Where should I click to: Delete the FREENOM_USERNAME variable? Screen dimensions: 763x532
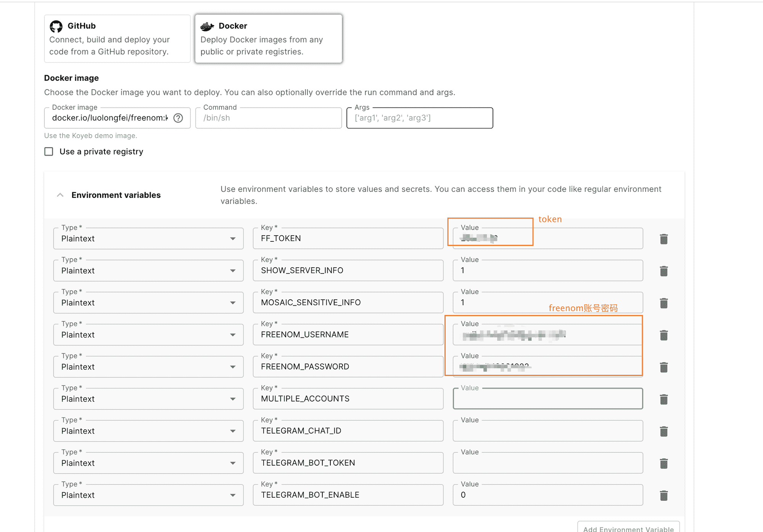(x=664, y=335)
